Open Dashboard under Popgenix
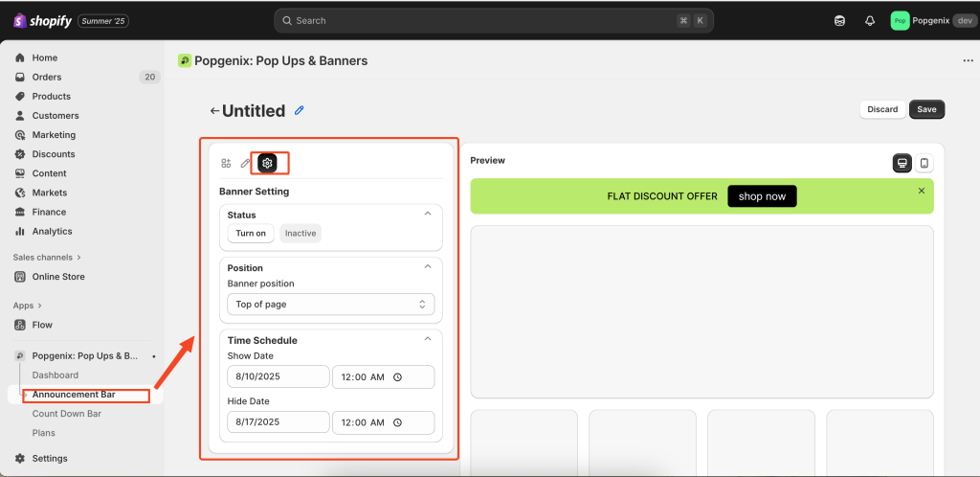The width and height of the screenshot is (980, 477). click(56, 375)
